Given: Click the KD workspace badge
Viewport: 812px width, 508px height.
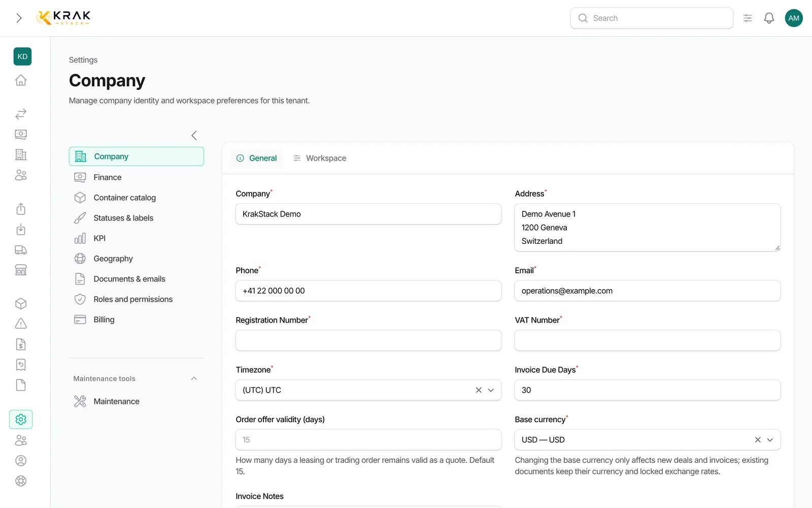Looking at the screenshot, I should click(22, 56).
